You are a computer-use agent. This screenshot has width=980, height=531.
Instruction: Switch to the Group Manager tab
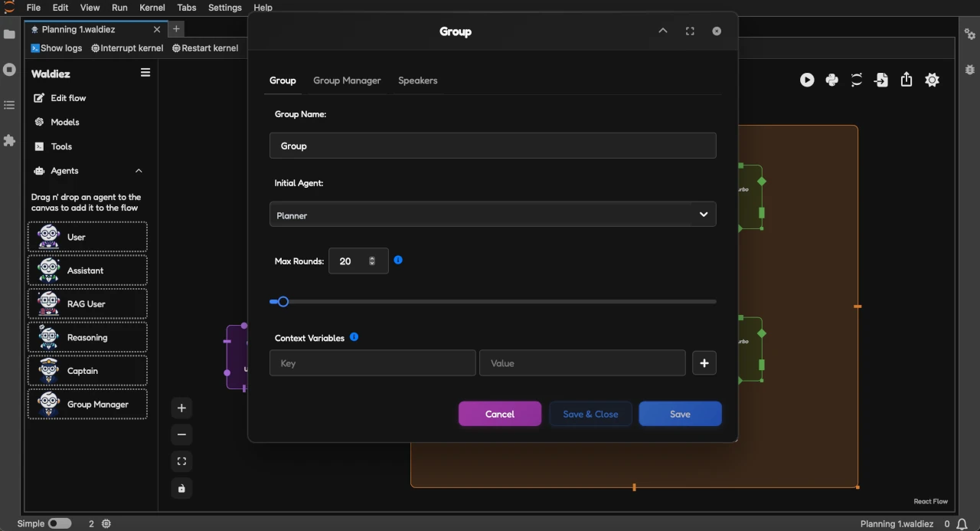click(x=347, y=80)
